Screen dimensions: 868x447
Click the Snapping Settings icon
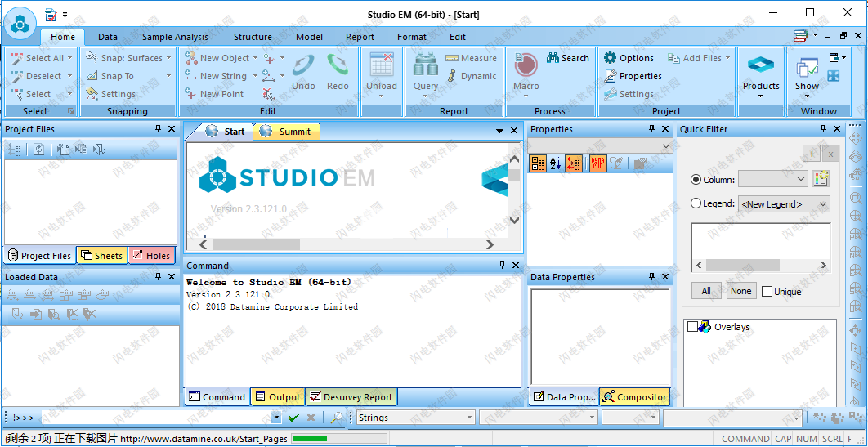(x=92, y=93)
